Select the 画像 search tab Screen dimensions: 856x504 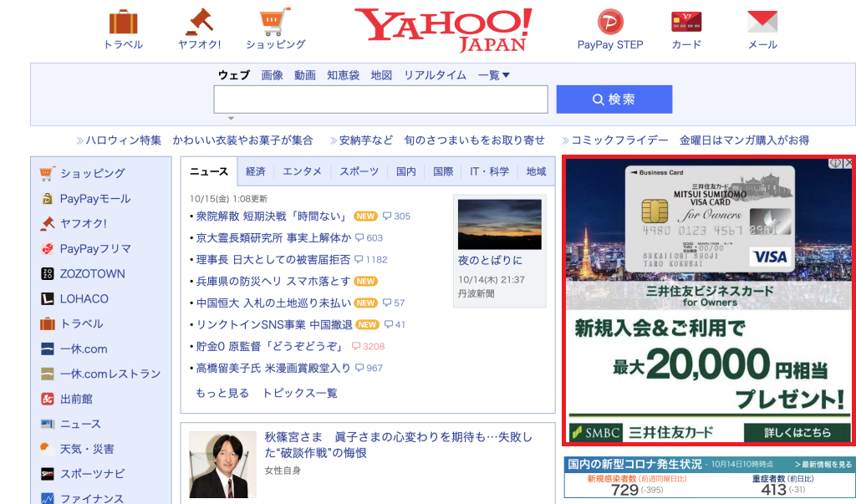272,75
